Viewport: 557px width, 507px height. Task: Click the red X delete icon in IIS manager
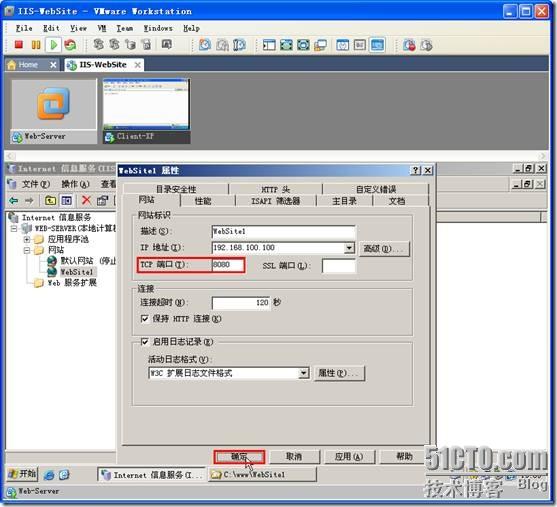tap(86, 200)
